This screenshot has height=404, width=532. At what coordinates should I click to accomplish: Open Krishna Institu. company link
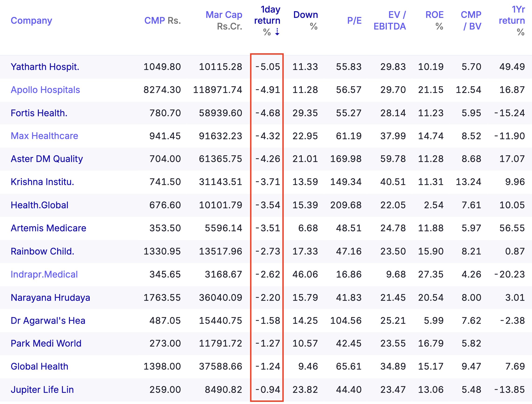pyautogui.click(x=42, y=182)
